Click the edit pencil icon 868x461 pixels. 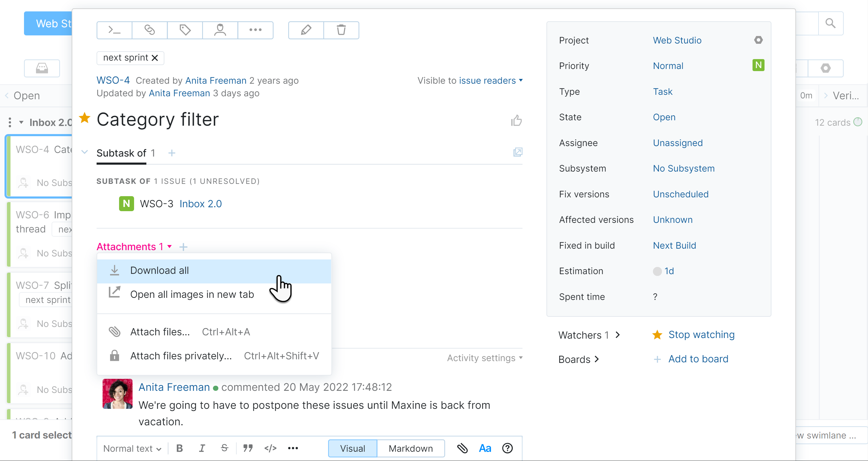tap(305, 30)
